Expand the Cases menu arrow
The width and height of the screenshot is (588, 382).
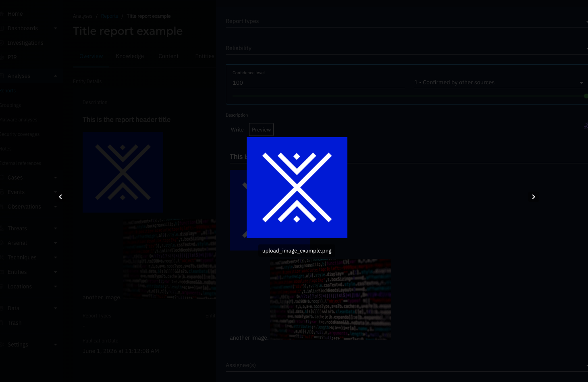(x=56, y=177)
